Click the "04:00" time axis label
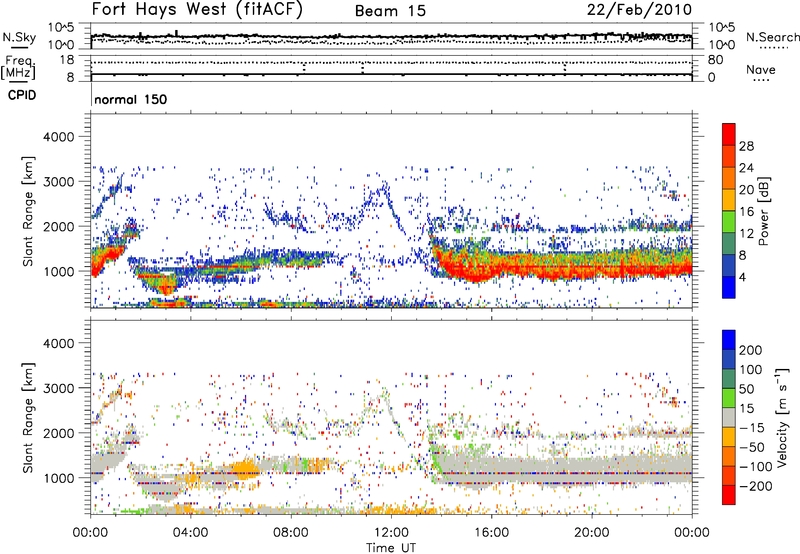 (x=190, y=533)
